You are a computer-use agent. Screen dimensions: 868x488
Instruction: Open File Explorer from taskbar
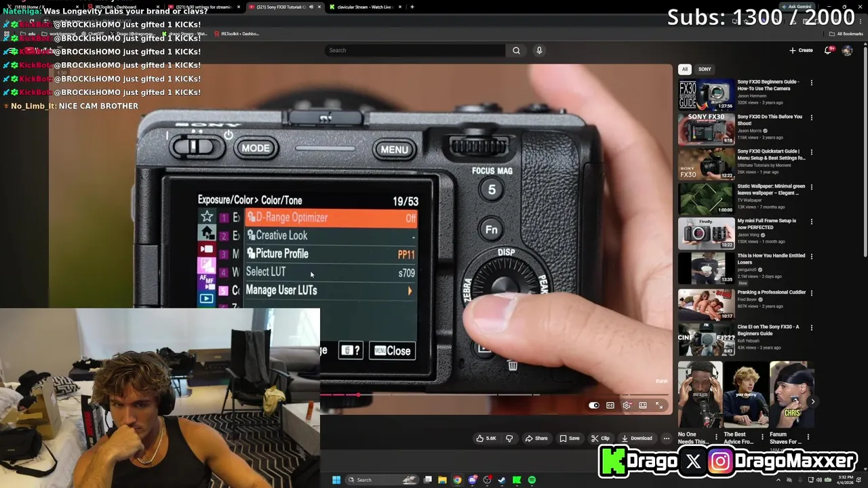tap(442, 480)
